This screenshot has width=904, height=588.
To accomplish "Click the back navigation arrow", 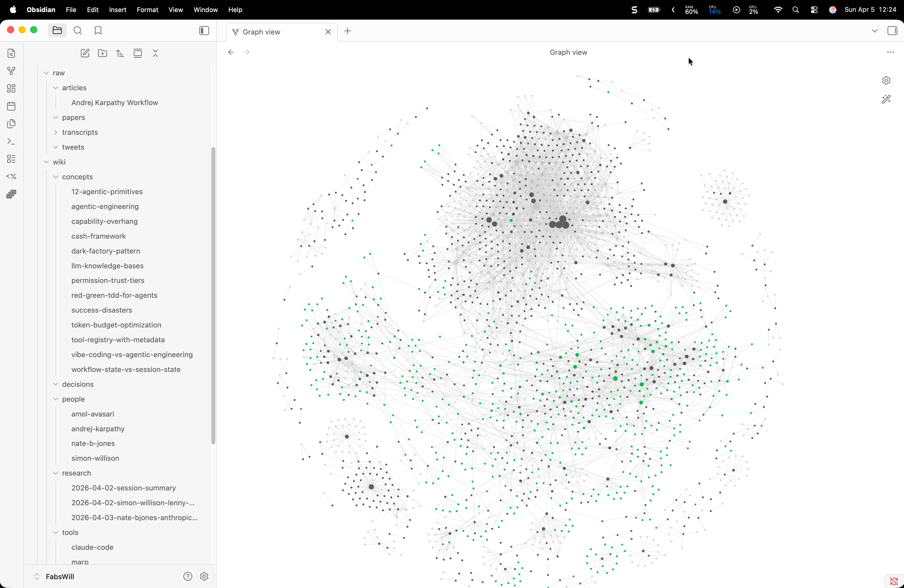I will click(x=231, y=52).
